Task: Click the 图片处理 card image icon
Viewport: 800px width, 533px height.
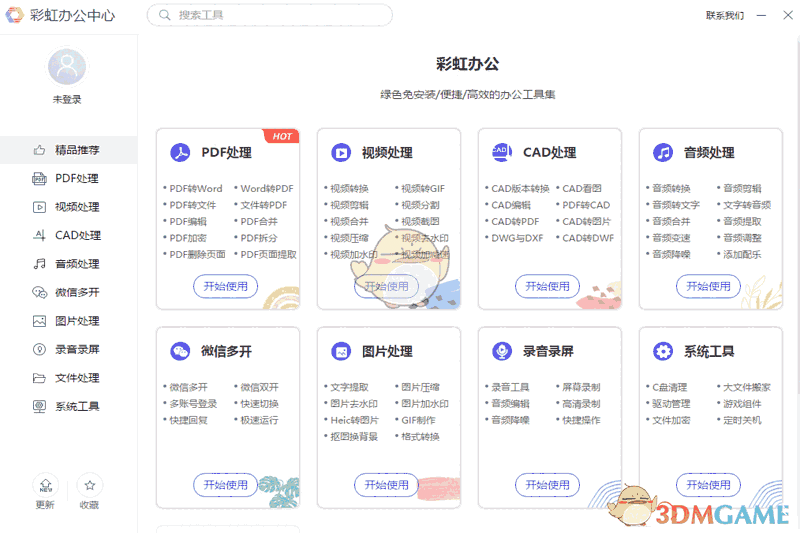Action: (341, 351)
